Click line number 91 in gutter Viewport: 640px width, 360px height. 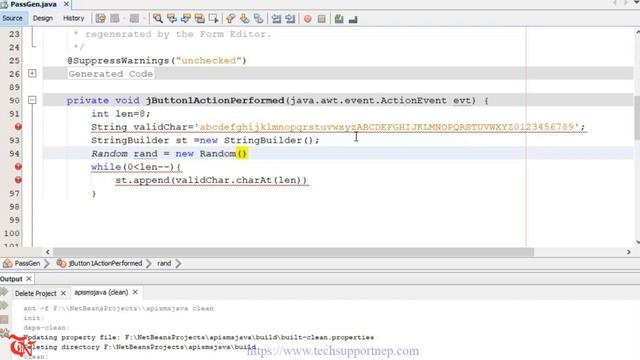14,113
